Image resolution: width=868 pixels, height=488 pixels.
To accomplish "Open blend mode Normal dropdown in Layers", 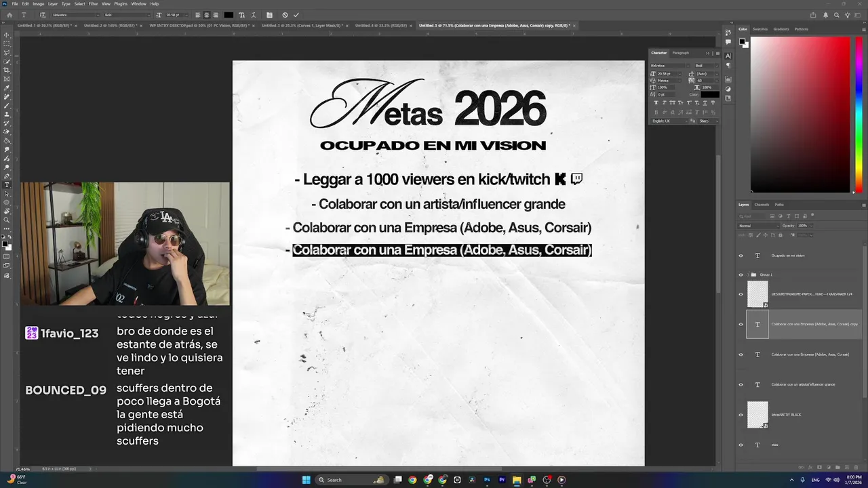I will click(757, 226).
